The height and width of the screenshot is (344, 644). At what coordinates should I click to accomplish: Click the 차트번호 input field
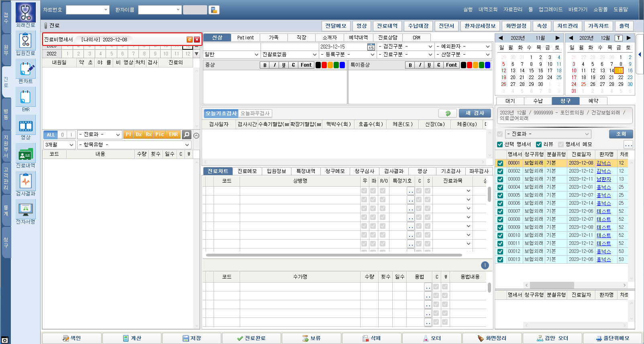point(87,10)
